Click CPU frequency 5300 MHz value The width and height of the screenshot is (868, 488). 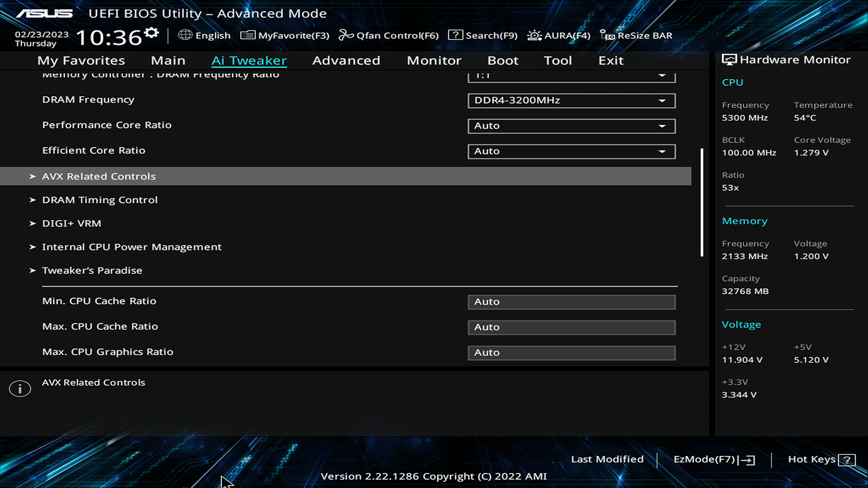click(x=745, y=117)
